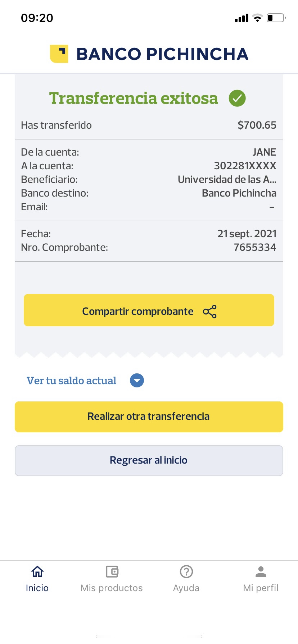Tap the green success checkmark icon
Viewport: 298px width, 644px height.
(237, 98)
